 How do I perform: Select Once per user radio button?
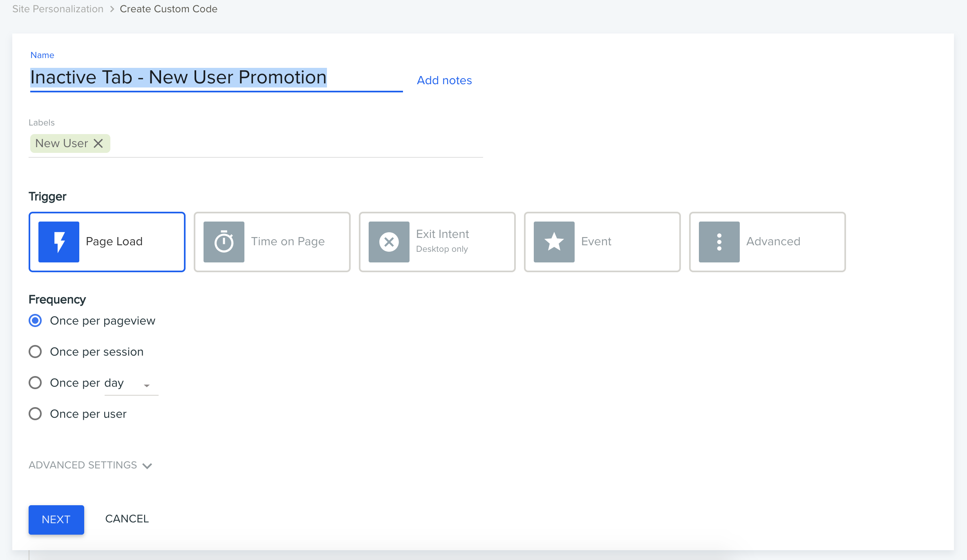tap(35, 414)
